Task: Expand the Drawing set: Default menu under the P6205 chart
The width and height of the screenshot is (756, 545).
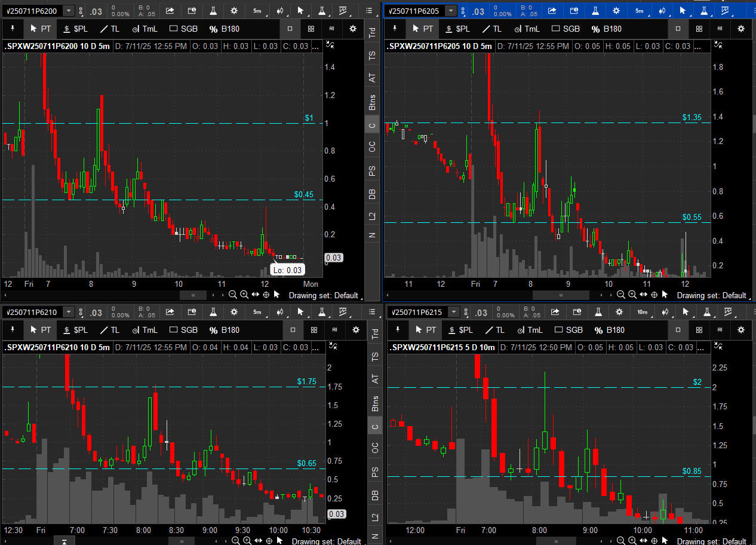Action: 711,295
